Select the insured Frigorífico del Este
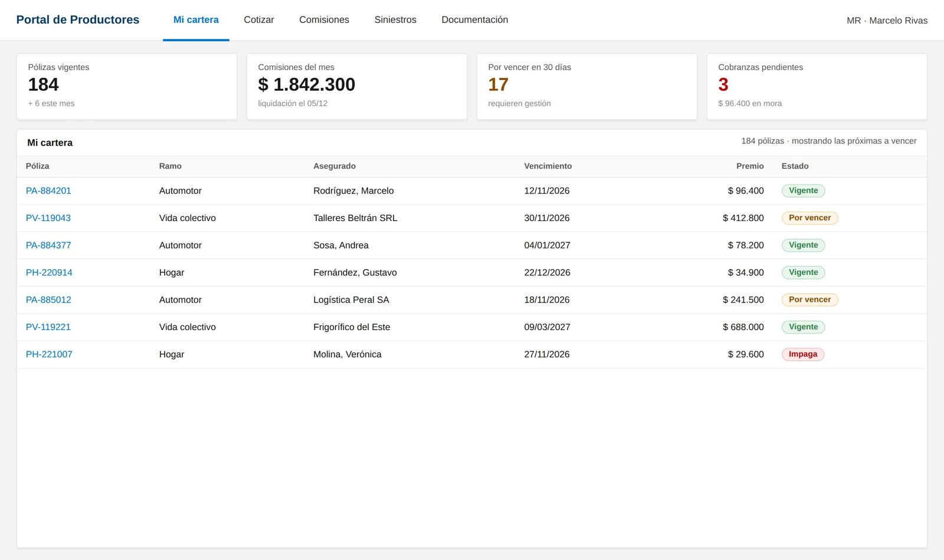This screenshot has width=944, height=560. (x=352, y=327)
